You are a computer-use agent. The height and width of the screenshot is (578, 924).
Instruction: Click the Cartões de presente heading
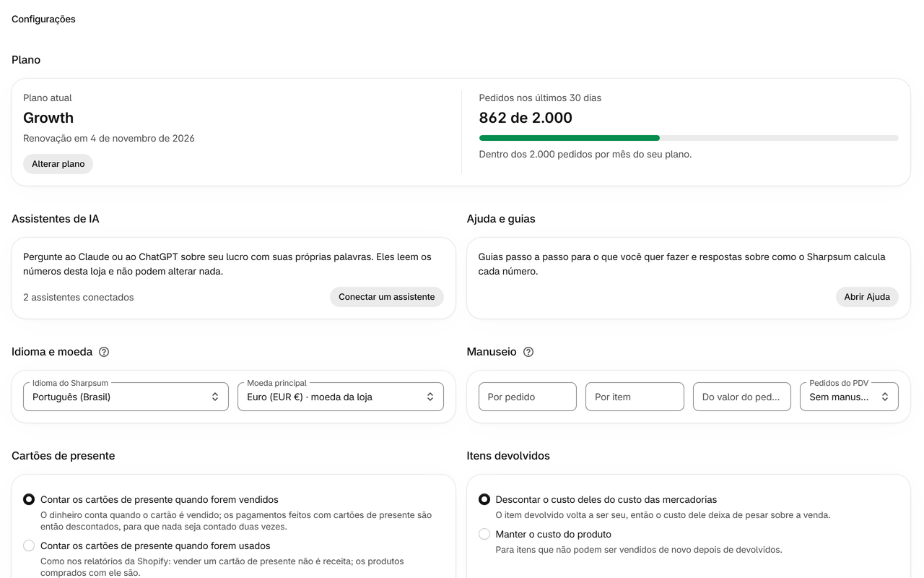coord(64,456)
